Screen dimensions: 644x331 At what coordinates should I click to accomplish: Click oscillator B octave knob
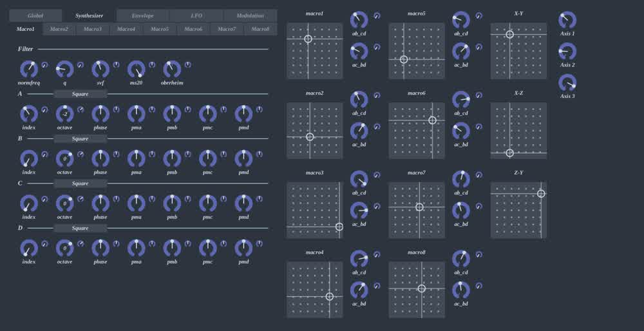pyautogui.click(x=64, y=159)
